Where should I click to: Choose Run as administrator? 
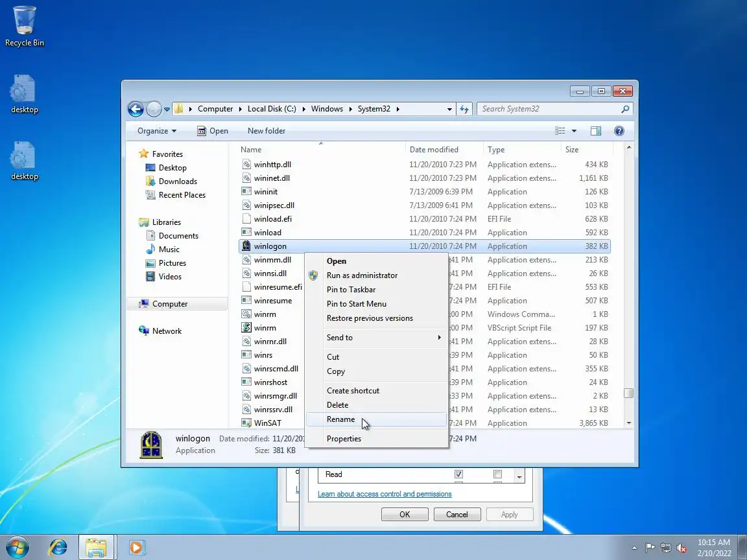(376, 275)
